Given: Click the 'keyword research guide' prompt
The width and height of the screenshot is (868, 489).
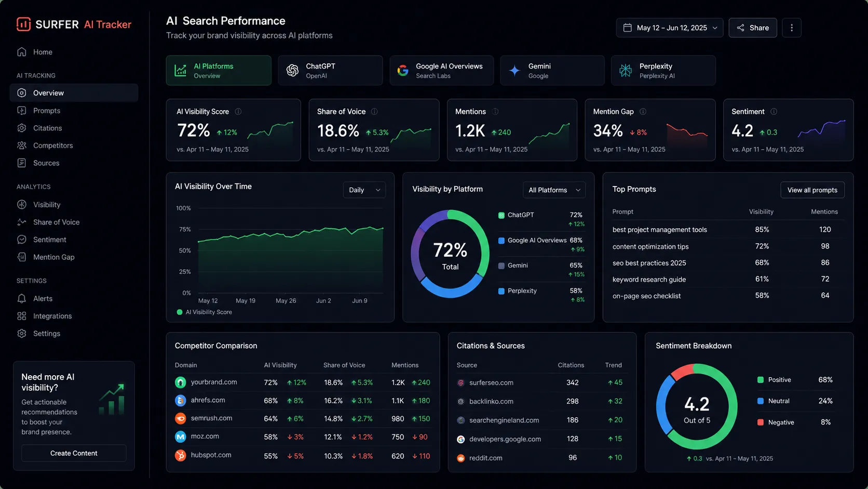Looking at the screenshot, I should pos(649,280).
